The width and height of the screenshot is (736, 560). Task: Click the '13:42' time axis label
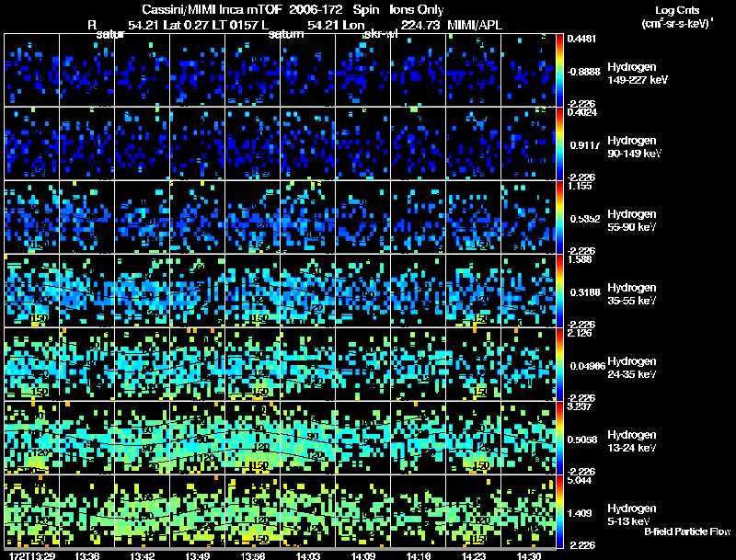[143, 555]
